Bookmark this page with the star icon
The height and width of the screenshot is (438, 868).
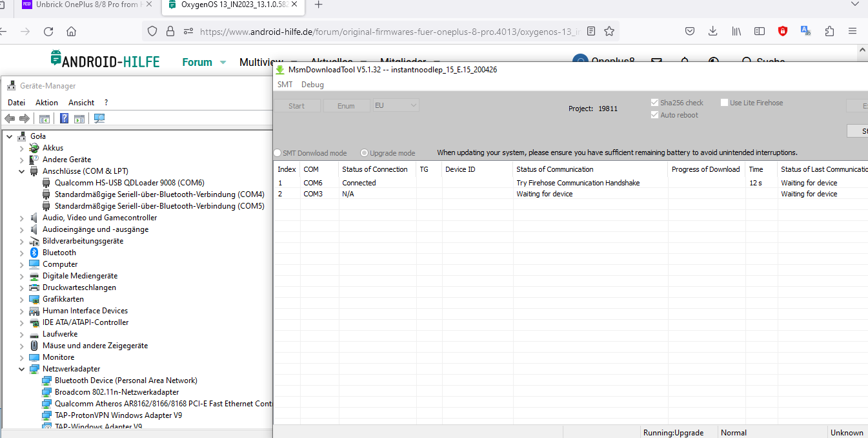pyautogui.click(x=609, y=31)
